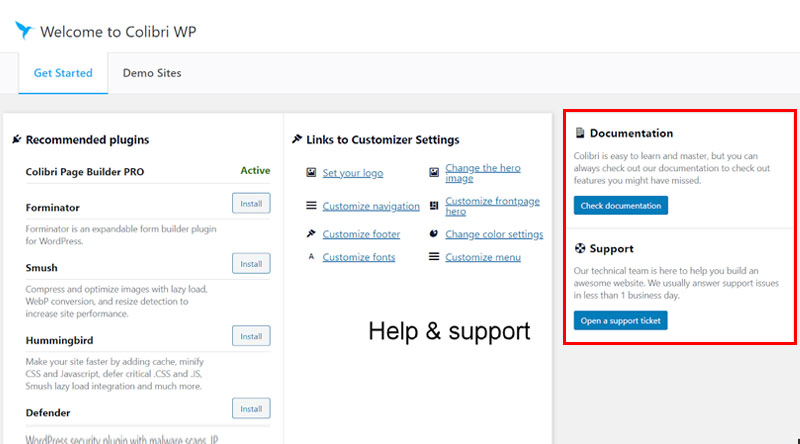
Task: Click the Support description paragraph
Action: 676,283
